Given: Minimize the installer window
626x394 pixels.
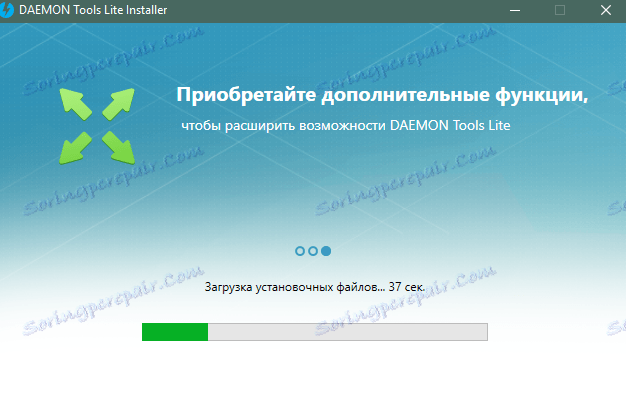Looking at the screenshot, I should point(515,10).
